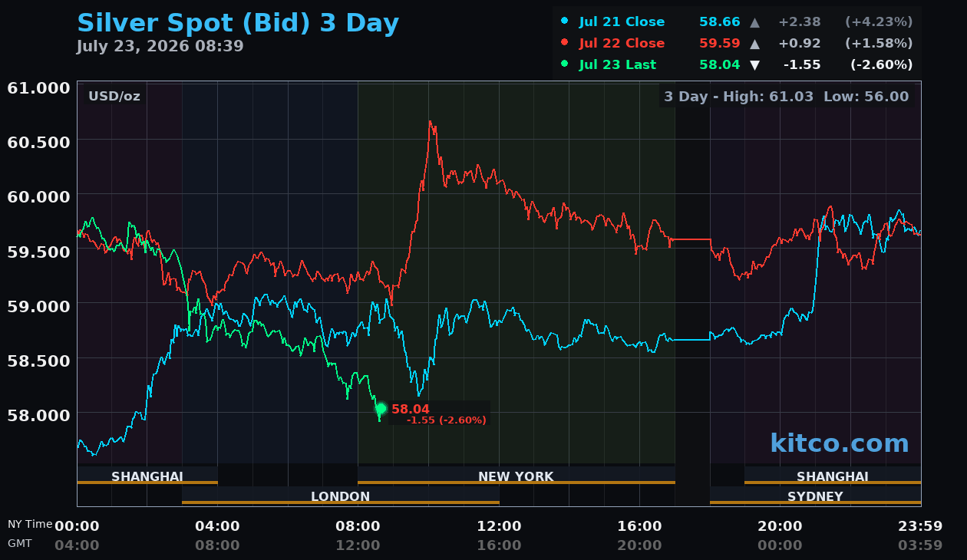The image size is (967, 560).
Task: Click the left SHANGHAI session bar
Action: (x=147, y=476)
